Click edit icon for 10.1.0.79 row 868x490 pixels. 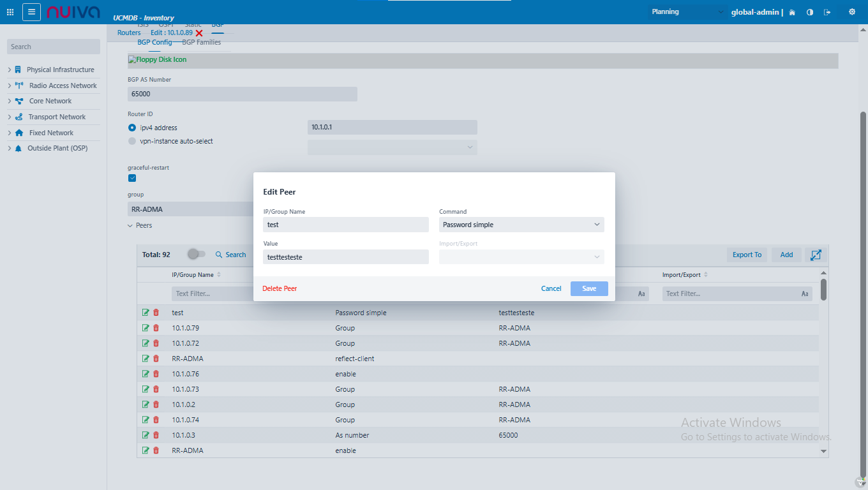pos(146,328)
